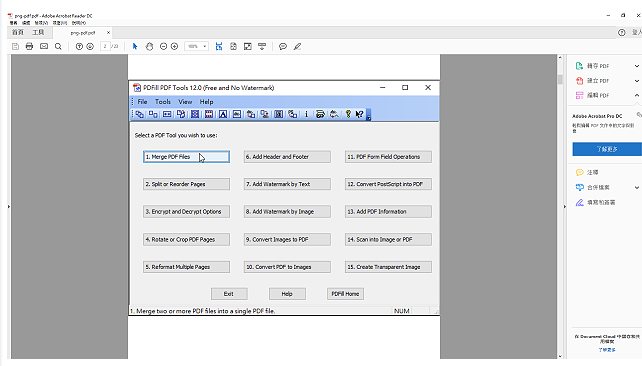Open the 檔案 File menu
This screenshot has height=366, width=642.
(14, 23)
